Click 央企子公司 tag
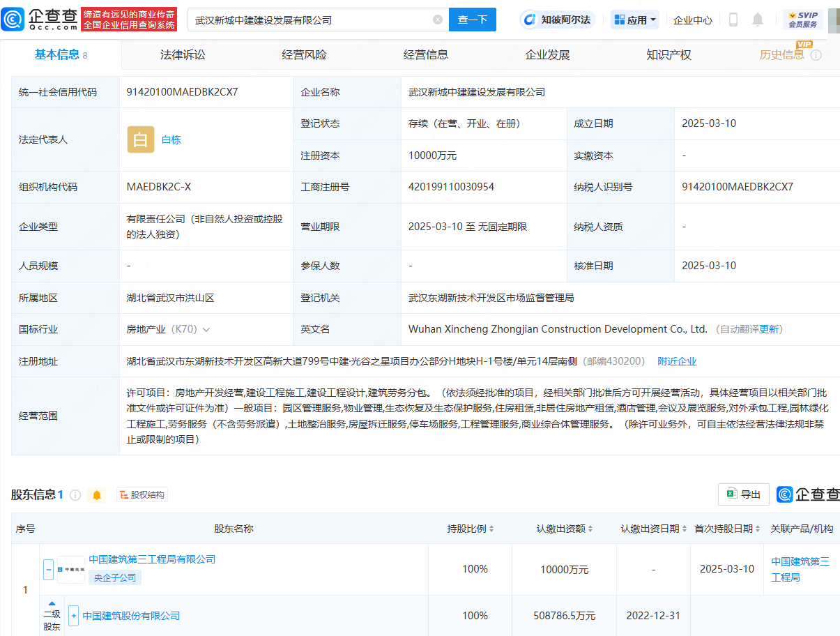This screenshot has height=636, width=840. [x=115, y=577]
